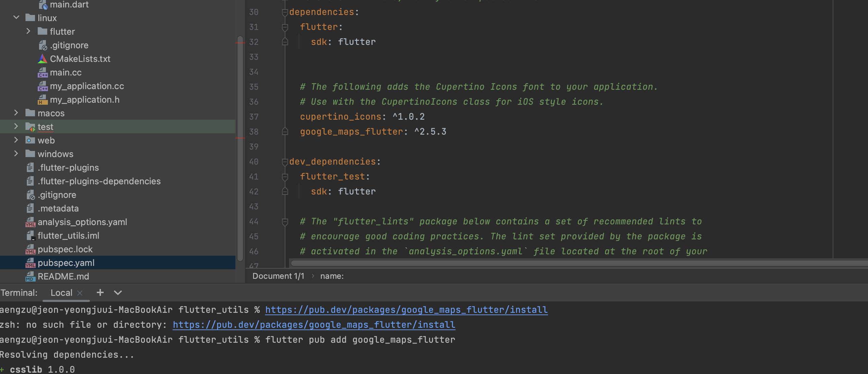Fold the flutter block at line 31

pos(285,27)
